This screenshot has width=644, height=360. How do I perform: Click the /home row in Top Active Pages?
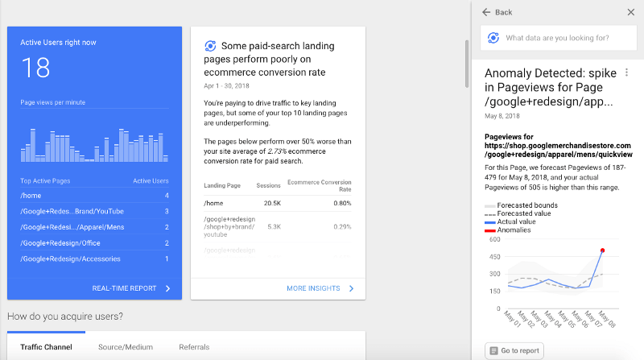(x=94, y=196)
